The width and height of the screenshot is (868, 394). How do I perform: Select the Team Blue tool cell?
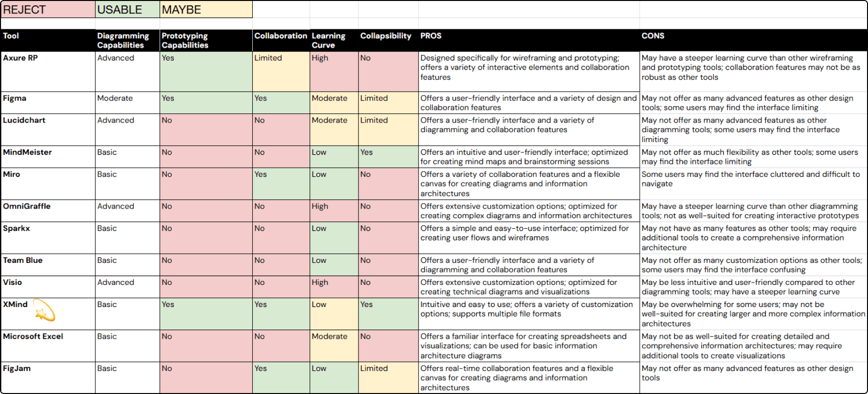click(48, 265)
